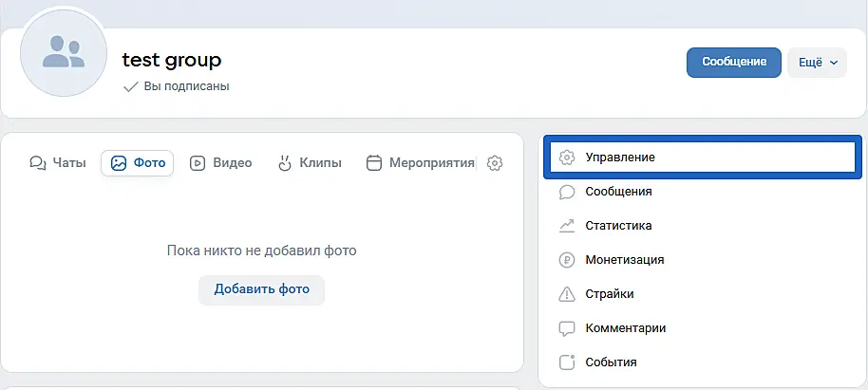Click the gear icon beside Управление
The width and height of the screenshot is (868, 390).
[567, 158]
